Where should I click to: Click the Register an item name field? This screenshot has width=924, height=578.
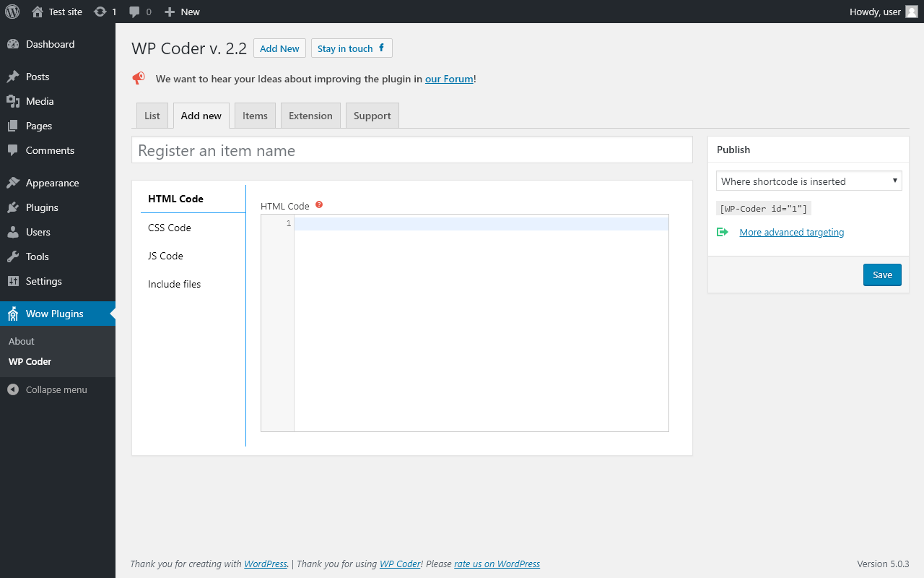(412, 150)
